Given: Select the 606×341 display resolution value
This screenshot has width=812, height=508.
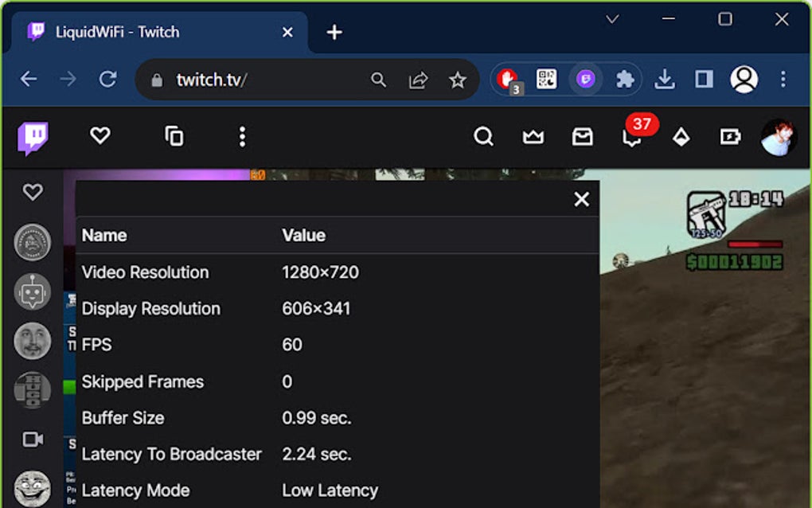Looking at the screenshot, I should 316,309.
